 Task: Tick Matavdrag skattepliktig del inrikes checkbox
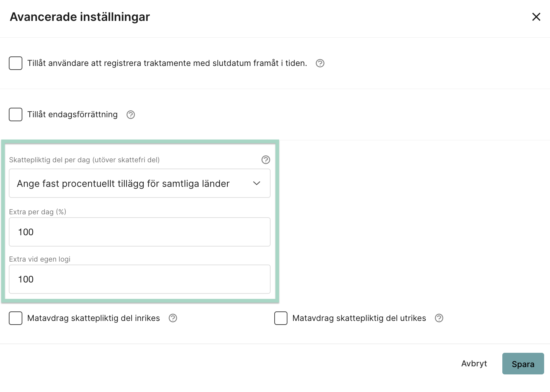point(16,318)
